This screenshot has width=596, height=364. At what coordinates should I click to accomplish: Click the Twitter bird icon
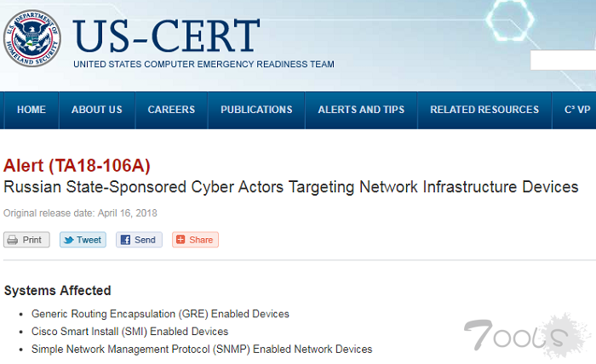point(67,240)
